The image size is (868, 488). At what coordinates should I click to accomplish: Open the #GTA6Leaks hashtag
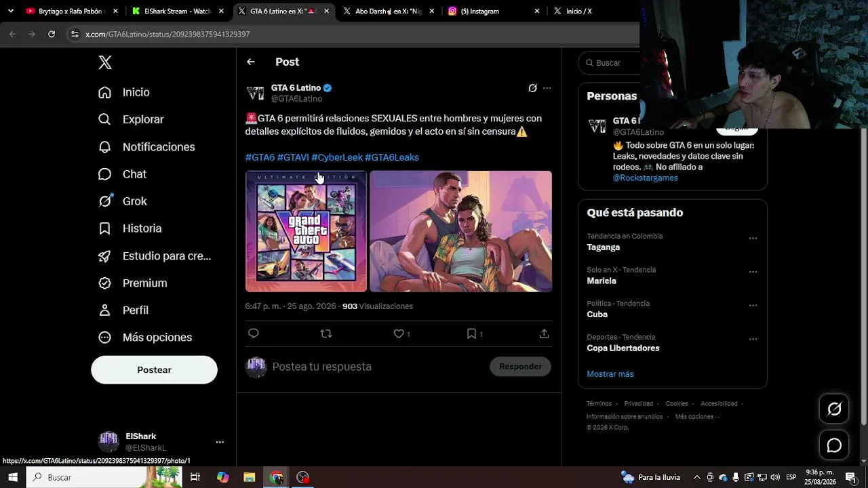coord(392,157)
